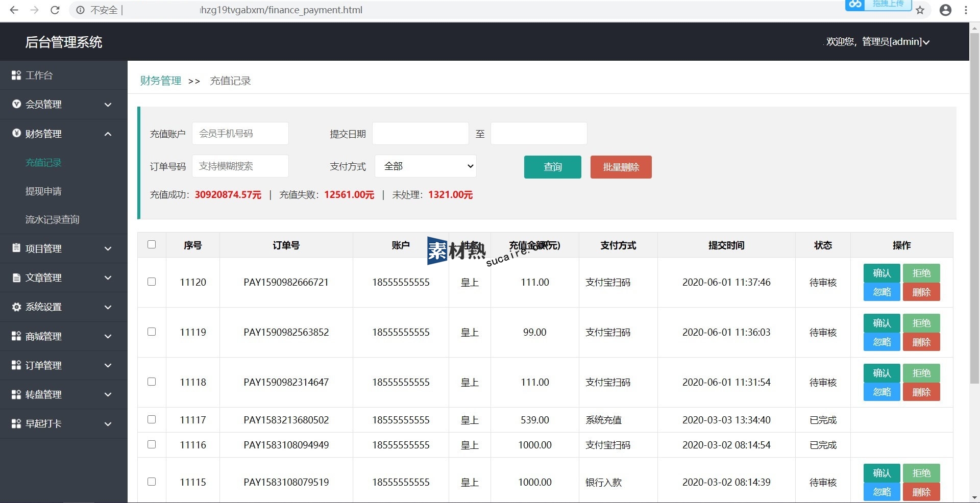The height and width of the screenshot is (503, 980).
Task: Click the 提交日期 start date field
Action: (x=420, y=133)
